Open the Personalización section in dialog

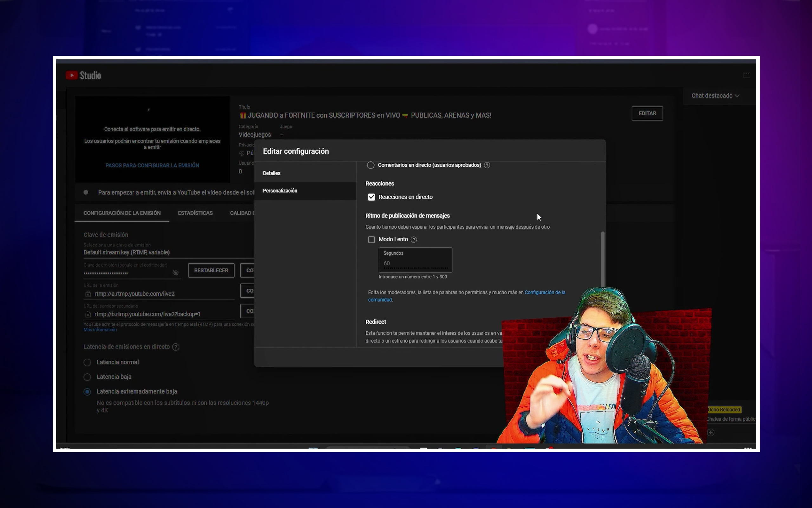point(305,191)
